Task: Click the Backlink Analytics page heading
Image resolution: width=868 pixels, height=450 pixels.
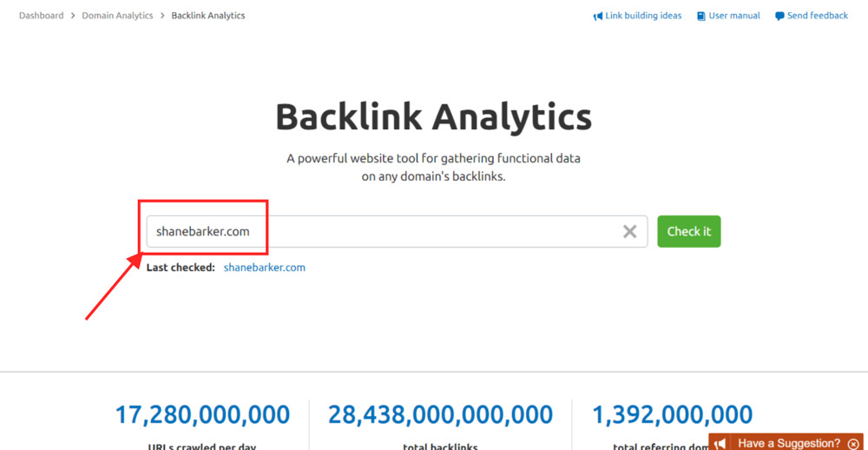Action: point(433,117)
